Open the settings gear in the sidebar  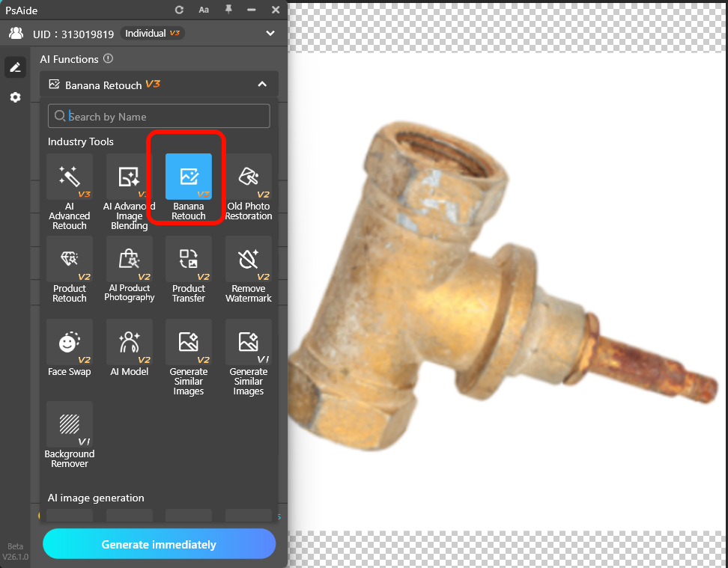tap(15, 97)
